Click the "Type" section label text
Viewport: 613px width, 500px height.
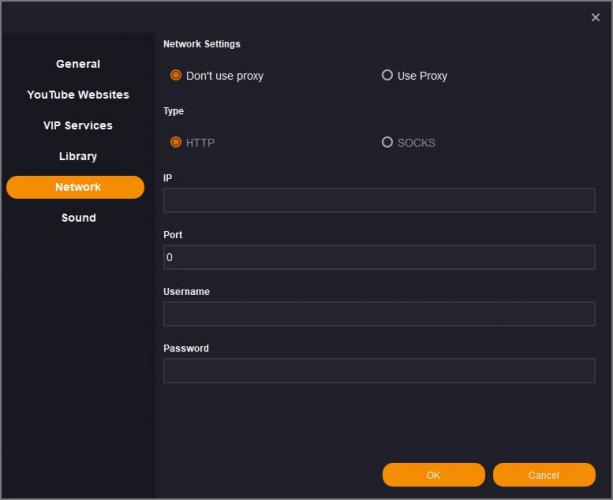pos(174,111)
